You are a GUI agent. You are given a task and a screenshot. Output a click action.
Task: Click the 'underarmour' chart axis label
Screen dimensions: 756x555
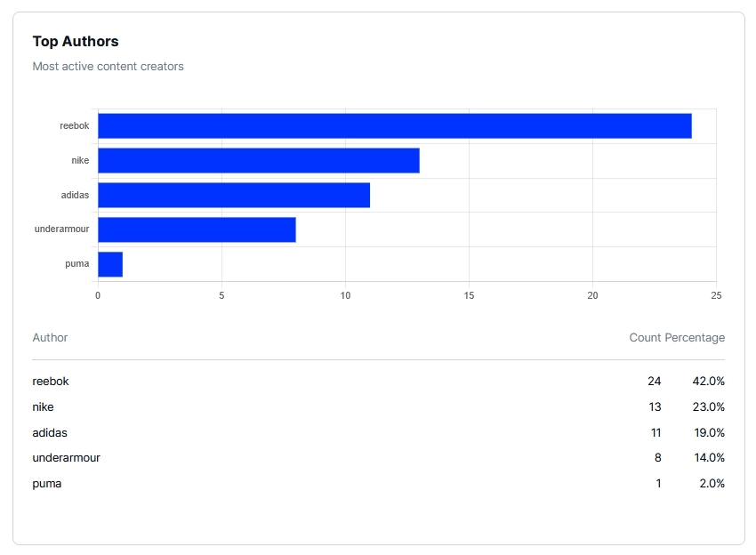[x=61, y=229]
